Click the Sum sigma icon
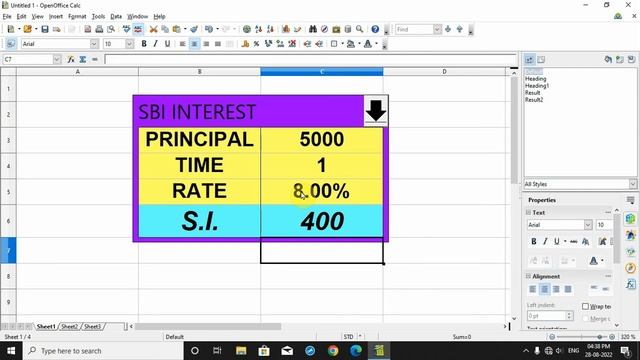 pos(83,60)
